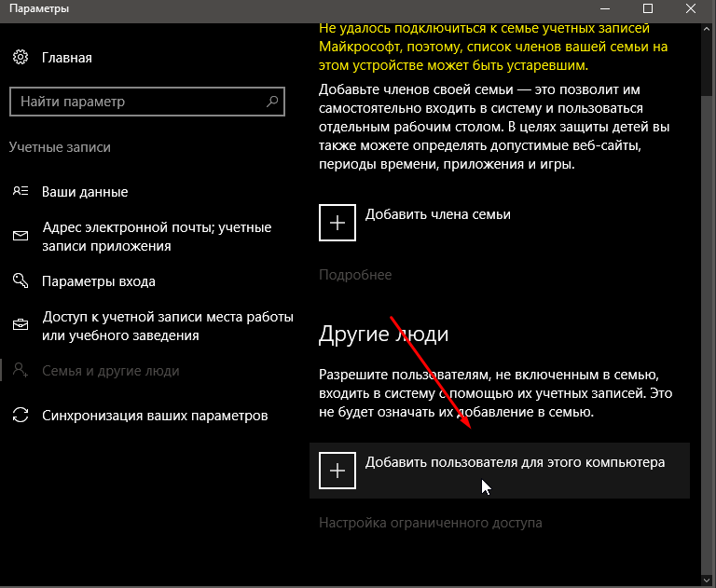Click the Другие люди heading
Viewport: 716px width, 588px height.
pyautogui.click(x=383, y=335)
